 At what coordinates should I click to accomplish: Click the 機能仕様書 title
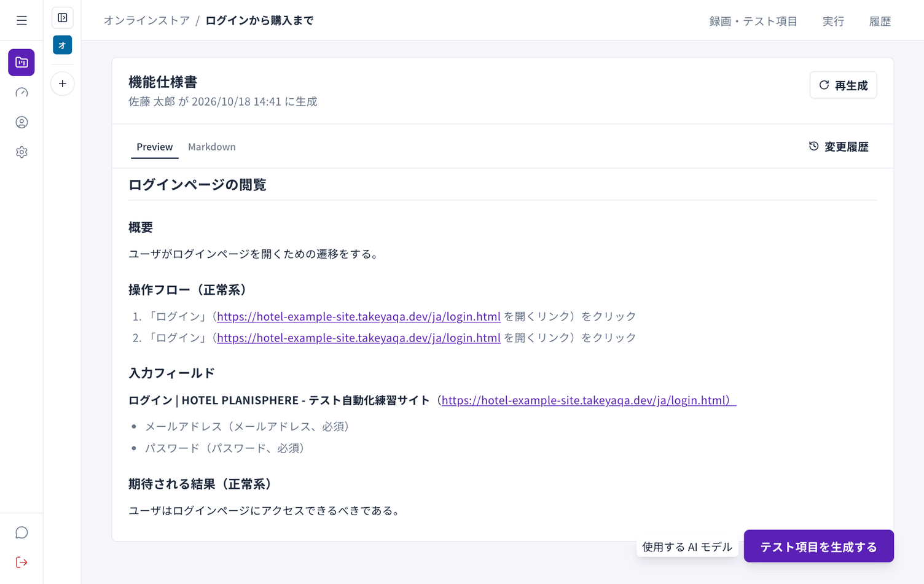click(163, 82)
